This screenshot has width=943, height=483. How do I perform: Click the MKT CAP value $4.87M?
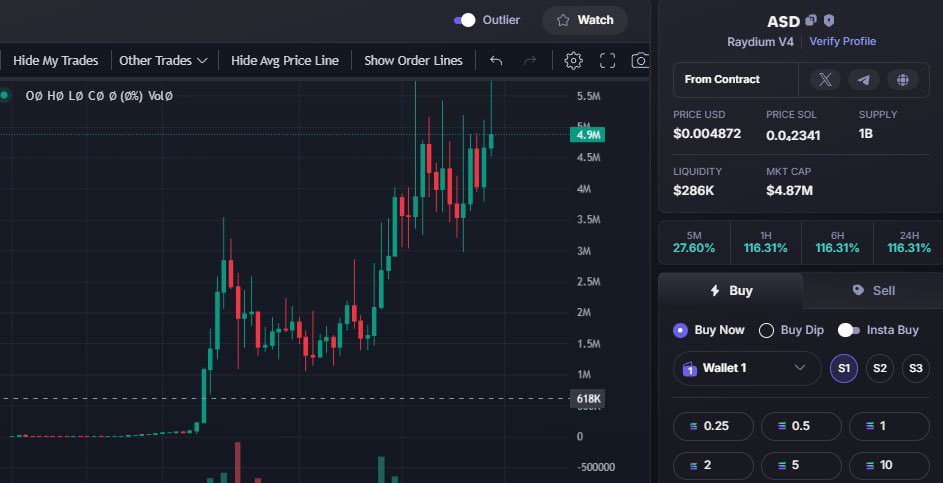click(790, 191)
